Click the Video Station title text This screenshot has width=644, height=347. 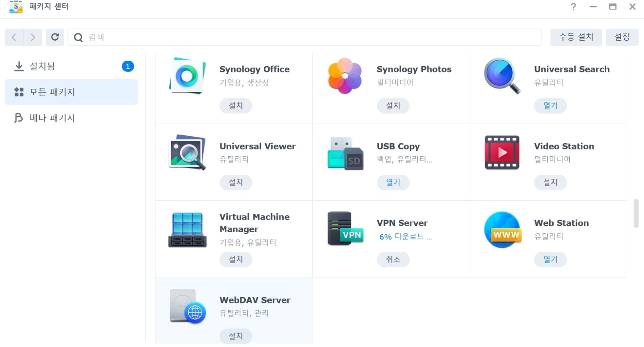564,146
